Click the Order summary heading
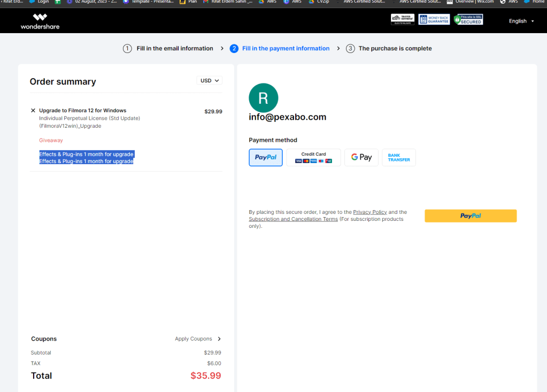The image size is (547, 392). coord(63,82)
